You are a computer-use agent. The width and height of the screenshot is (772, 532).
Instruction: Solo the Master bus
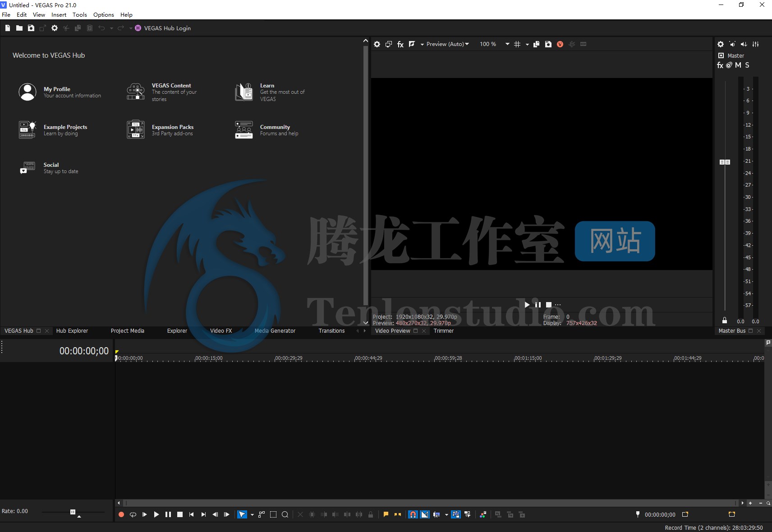point(747,65)
